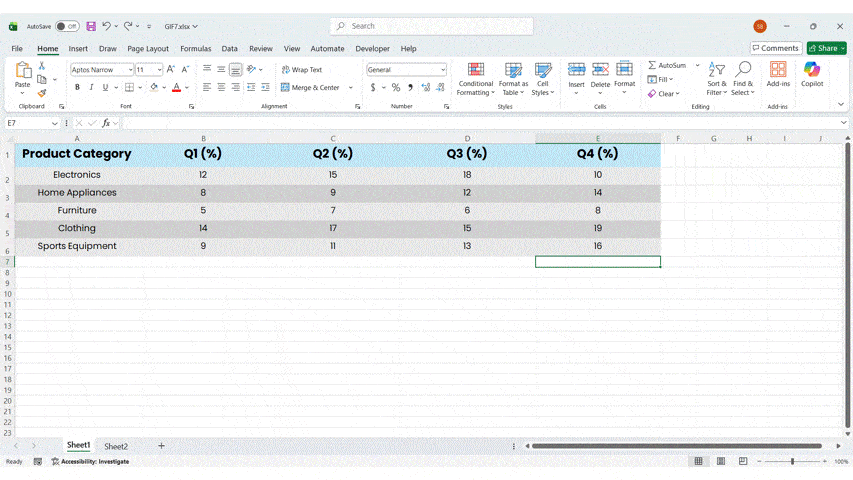Switch to the Developer tab

[372, 48]
